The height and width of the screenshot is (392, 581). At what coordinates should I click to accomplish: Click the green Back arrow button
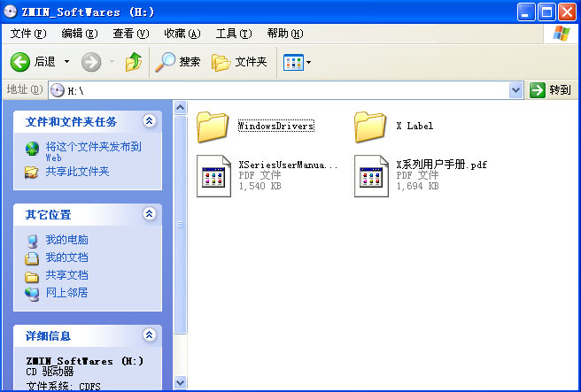coord(20,61)
